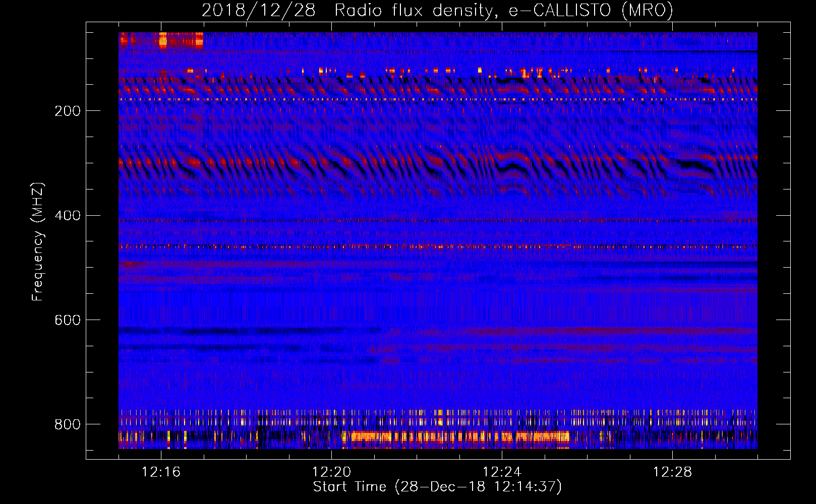Click the 'Start Time (28-Dec-18 12:14:37)' label

tap(437, 487)
